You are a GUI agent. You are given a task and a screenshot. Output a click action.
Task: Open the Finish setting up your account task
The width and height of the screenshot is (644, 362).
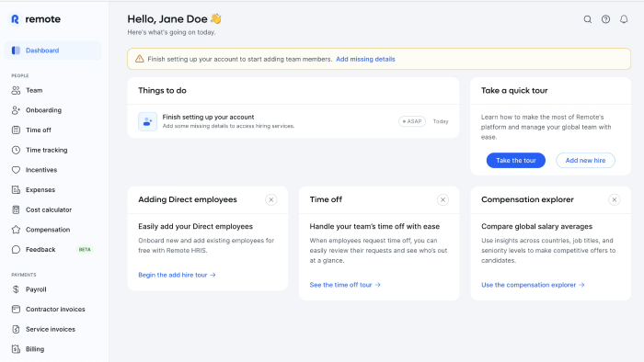[x=293, y=121]
